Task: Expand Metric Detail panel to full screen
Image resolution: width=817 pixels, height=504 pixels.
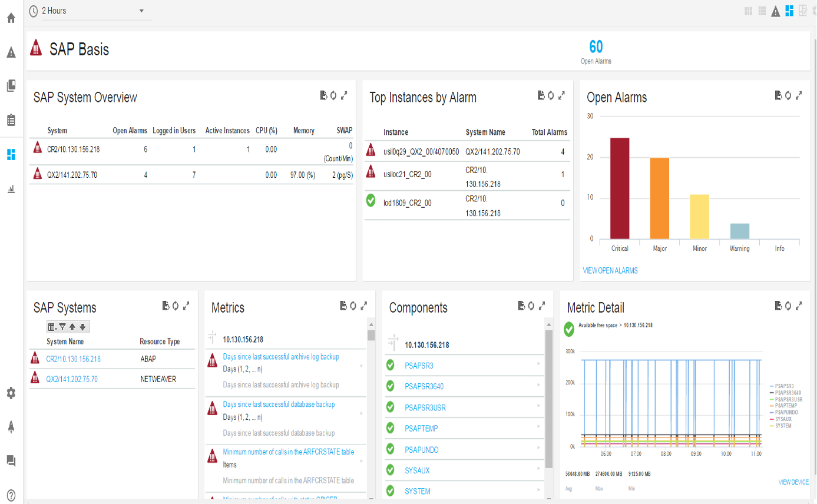Action: point(799,306)
